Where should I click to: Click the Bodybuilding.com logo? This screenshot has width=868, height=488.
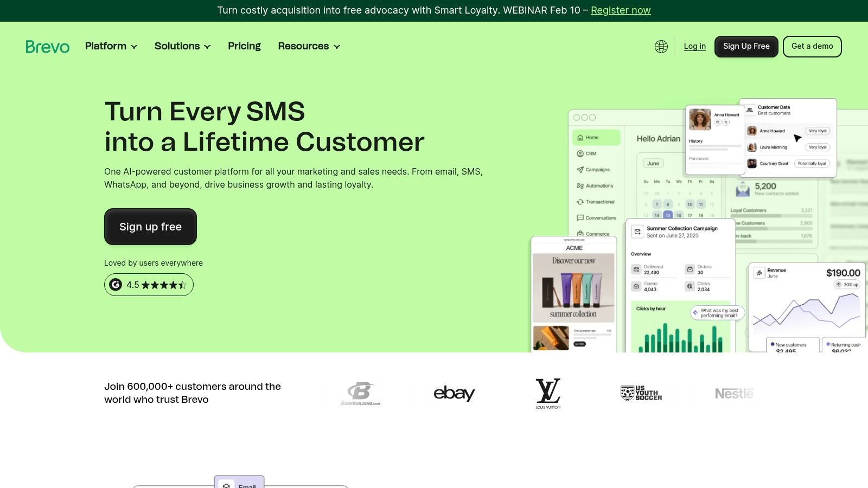tap(361, 394)
